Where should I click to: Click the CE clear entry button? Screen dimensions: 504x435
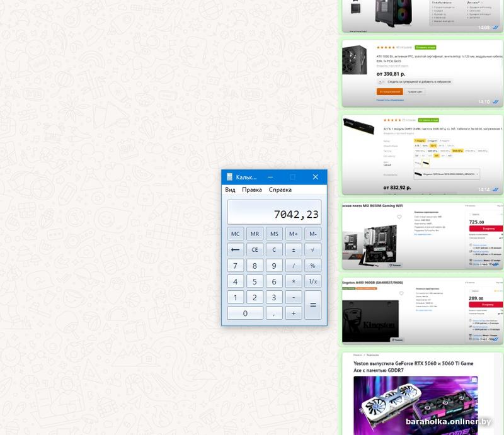(255, 249)
